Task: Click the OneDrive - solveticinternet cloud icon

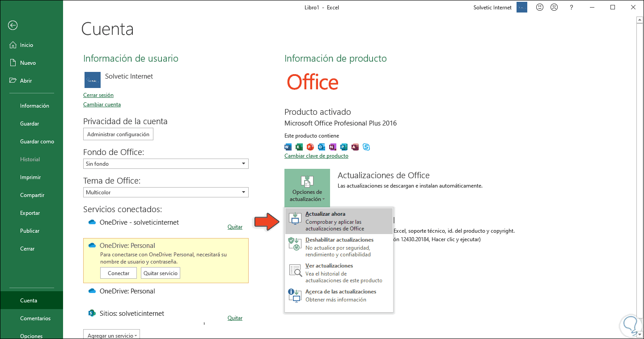Action: coord(92,222)
